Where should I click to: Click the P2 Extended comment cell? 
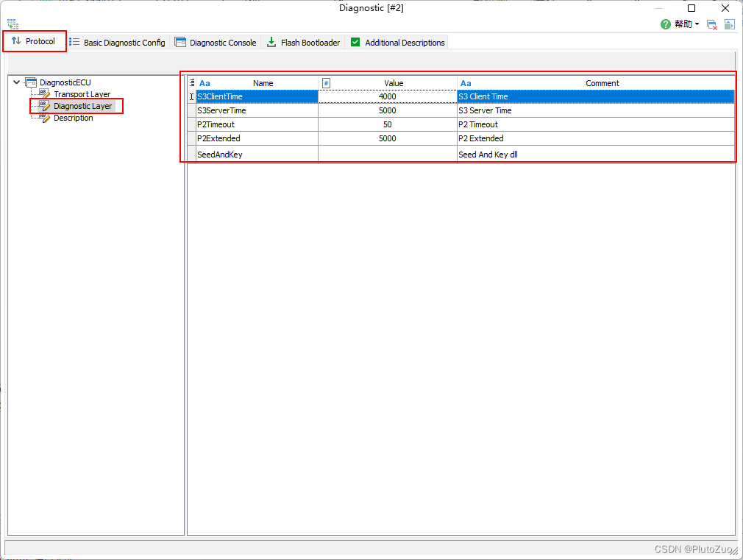coord(596,138)
